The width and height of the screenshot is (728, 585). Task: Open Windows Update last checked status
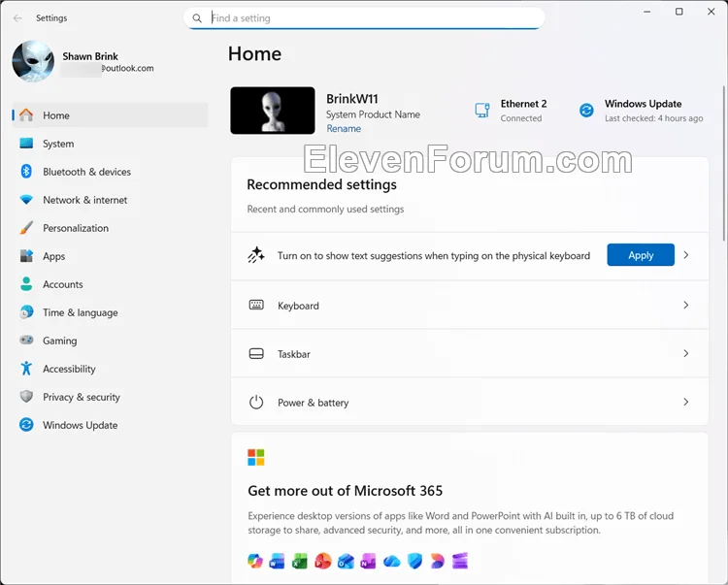click(x=642, y=111)
